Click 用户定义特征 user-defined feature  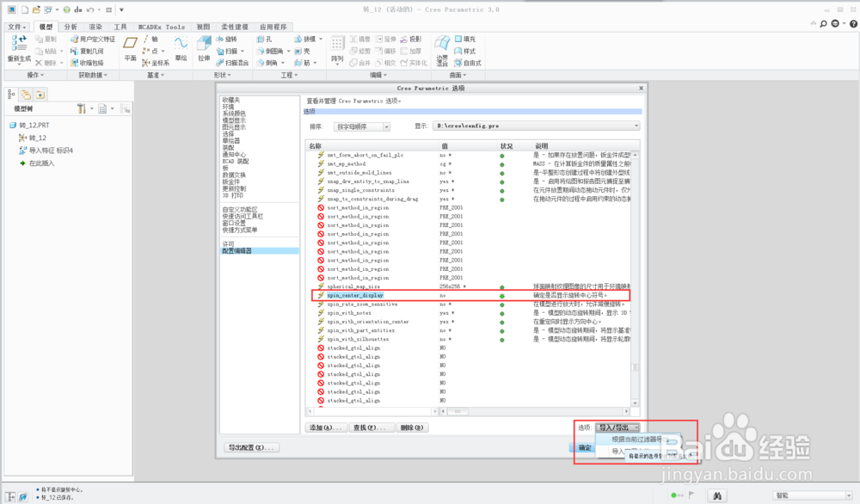pyautogui.click(x=93, y=39)
